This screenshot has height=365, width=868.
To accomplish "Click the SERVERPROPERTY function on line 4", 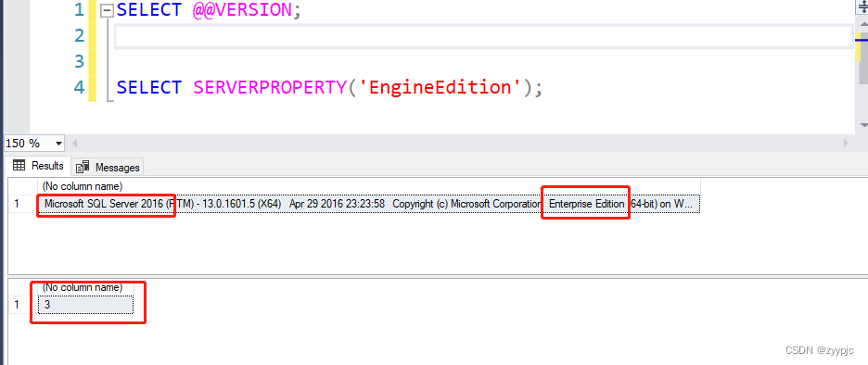I will pyautogui.click(x=270, y=87).
